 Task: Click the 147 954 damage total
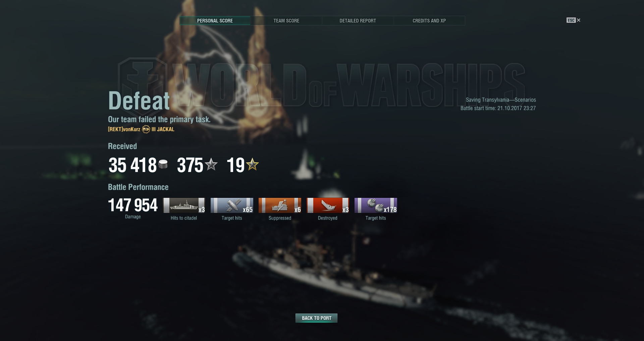pyautogui.click(x=133, y=205)
